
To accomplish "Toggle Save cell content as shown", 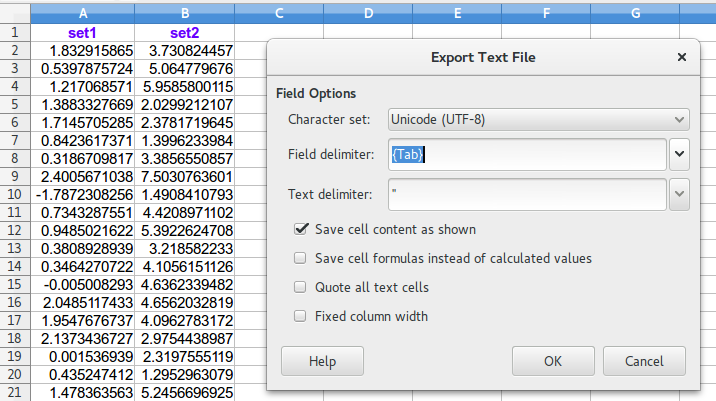I will click(300, 229).
